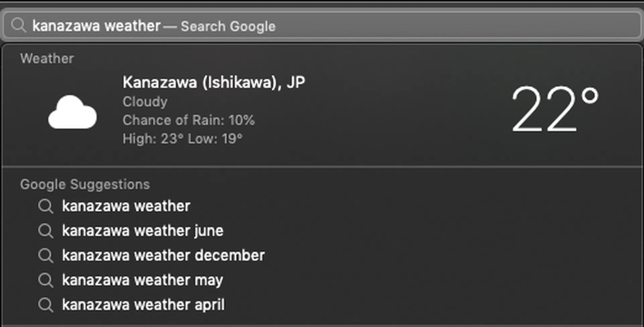Viewport: 644px width, 327px height.
Task: Click the typed 'kanazawa weather' address bar text
Action: click(x=97, y=26)
